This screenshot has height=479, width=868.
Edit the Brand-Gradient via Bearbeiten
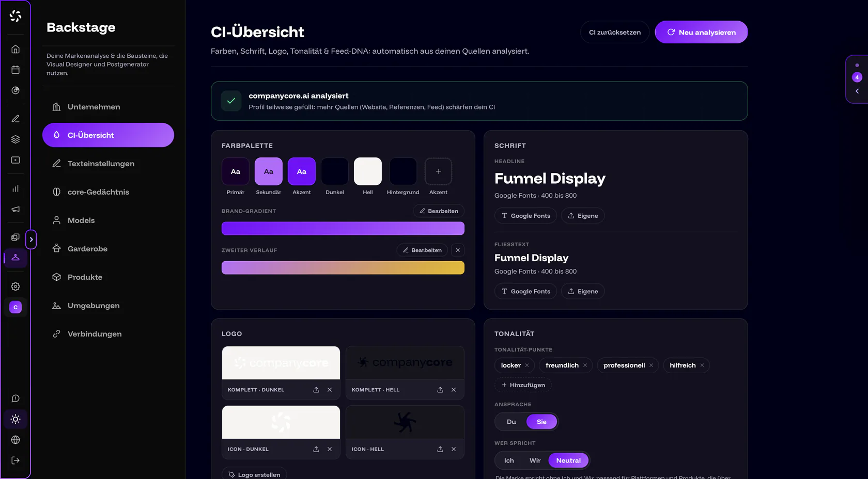click(x=439, y=211)
